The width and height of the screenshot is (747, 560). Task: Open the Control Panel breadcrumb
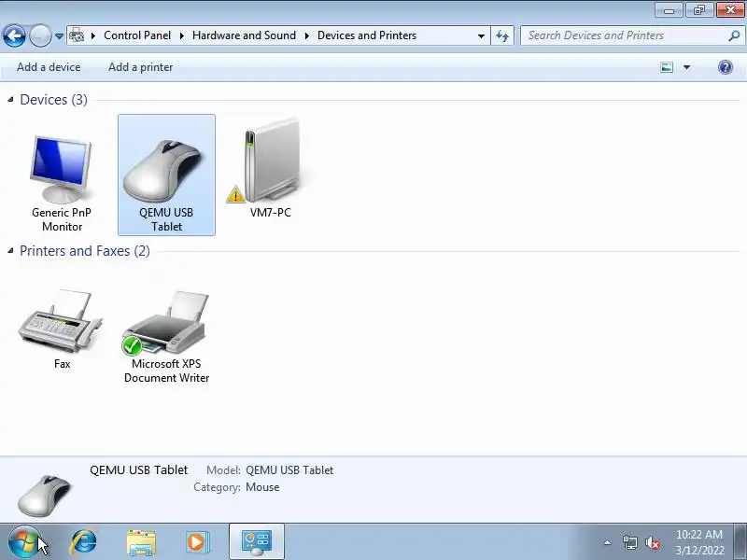(137, 35)
